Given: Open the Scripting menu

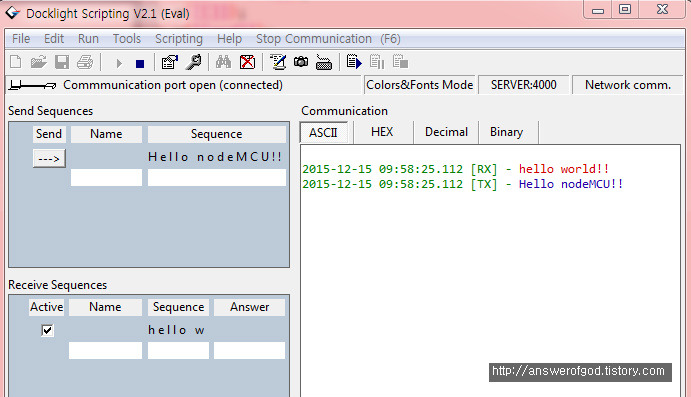Looking at the screenshot, I should point(178,39).
